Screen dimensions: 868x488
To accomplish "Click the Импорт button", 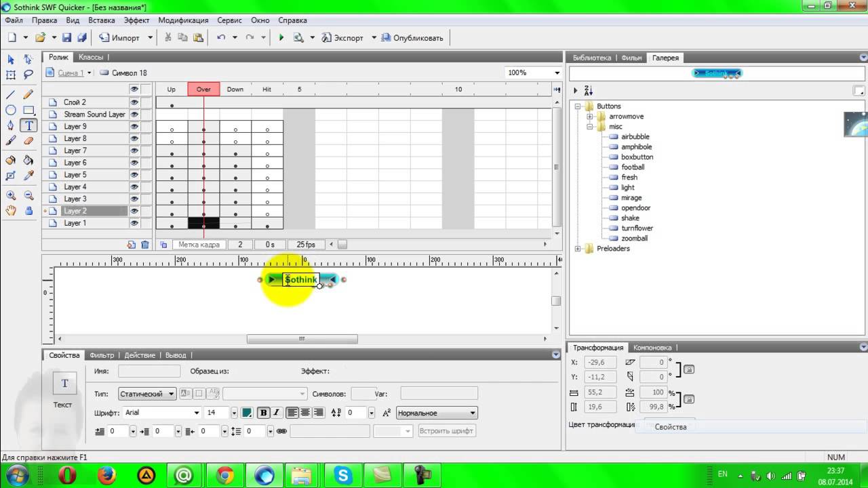I will [x=120, y=38].
